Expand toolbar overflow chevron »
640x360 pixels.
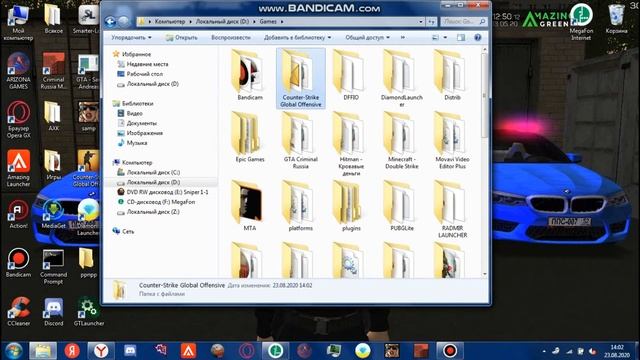[x=403, y=38]
